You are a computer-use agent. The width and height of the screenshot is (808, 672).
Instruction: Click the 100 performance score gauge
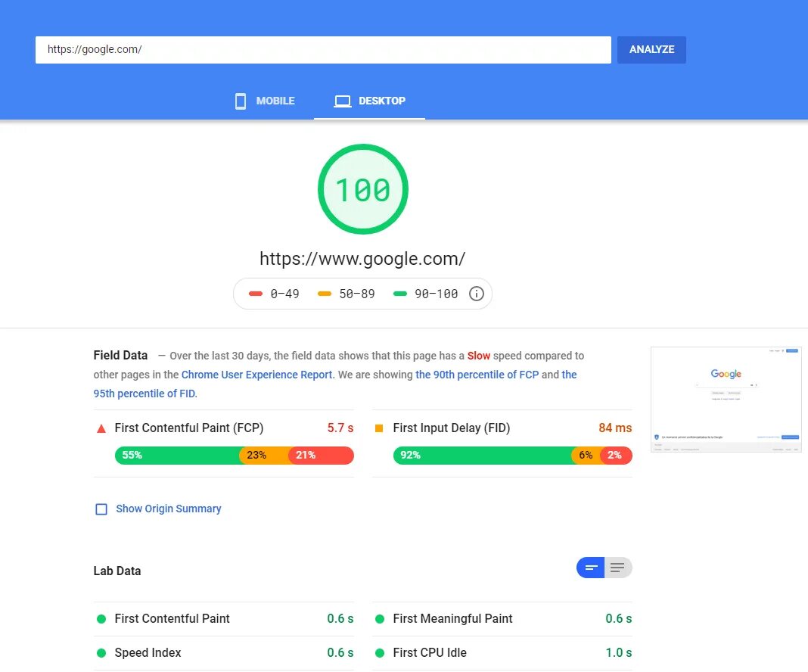coord(363,189)
